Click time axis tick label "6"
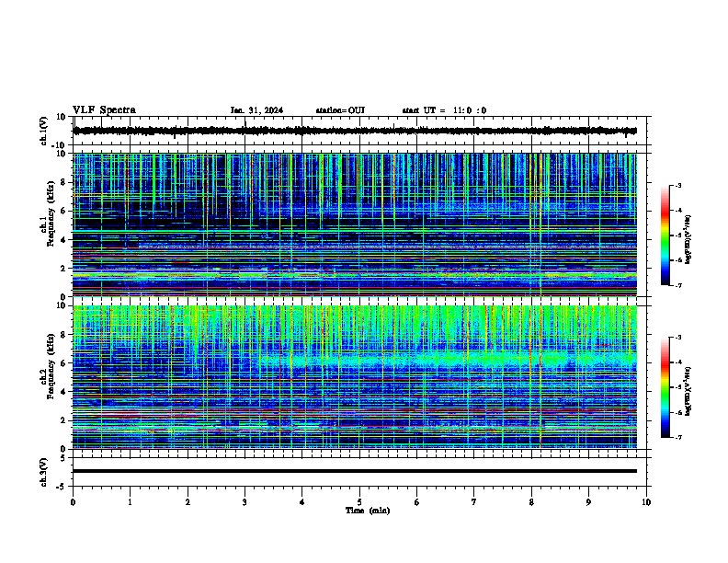 [x=417, y=502]
